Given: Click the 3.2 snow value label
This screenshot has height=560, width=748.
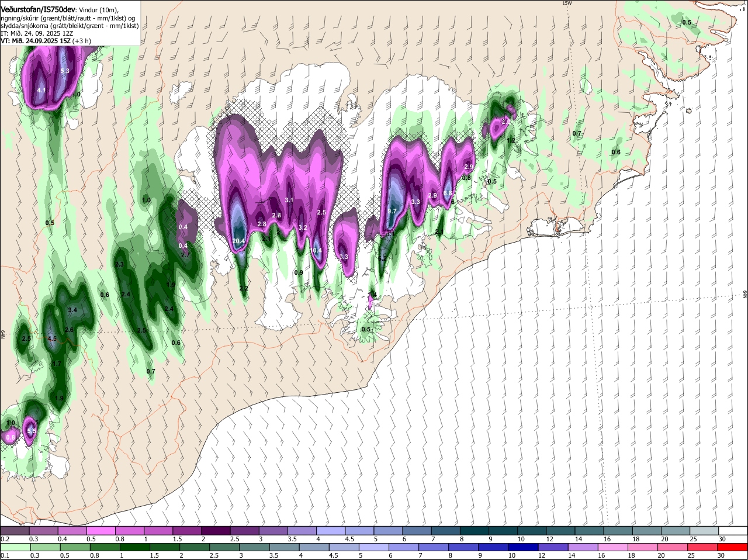Looking at the screenshot, I should click(303, 227).
